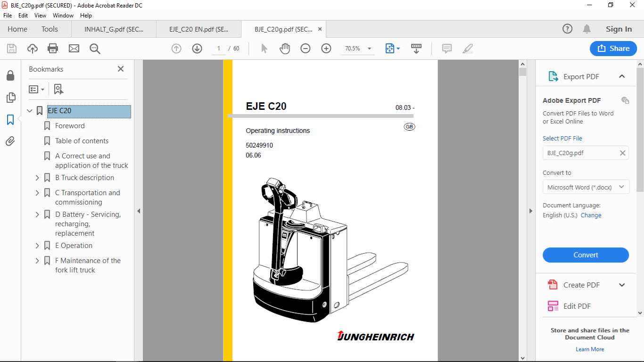Screen dimensions: 644x362
Task: Collapse the right tools pane arrow
Action: [531, 211]
